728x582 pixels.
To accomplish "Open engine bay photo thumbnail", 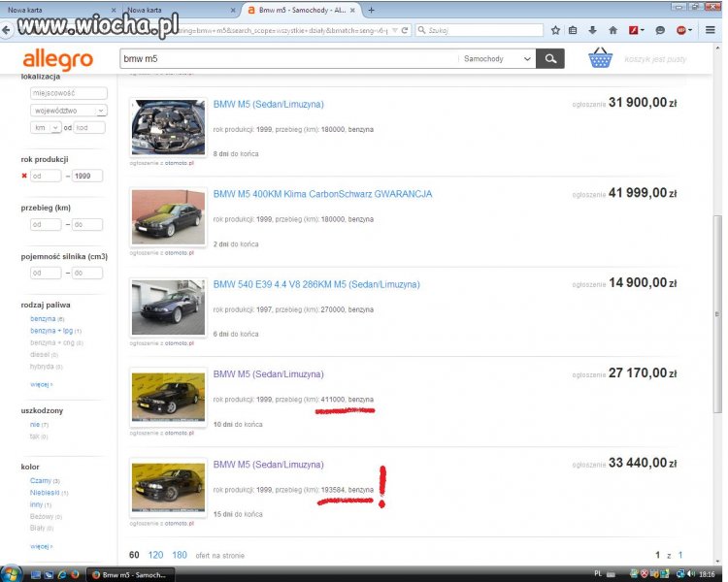I will click(168, 127).
